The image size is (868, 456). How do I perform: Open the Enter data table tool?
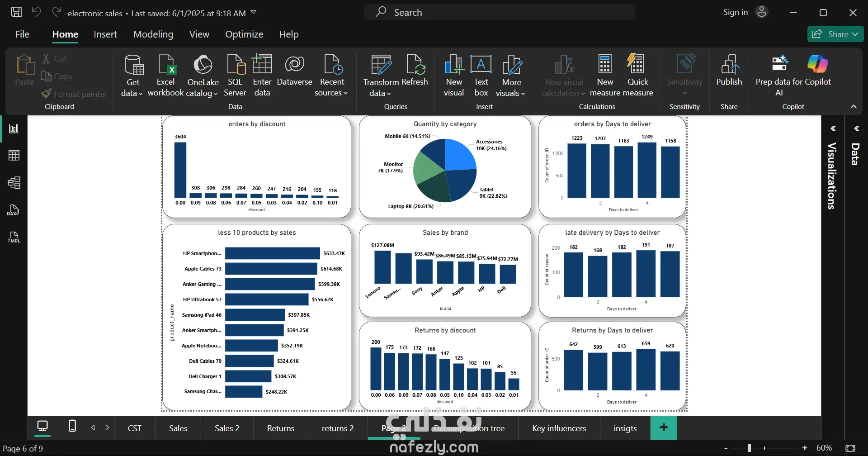(262, 76)
